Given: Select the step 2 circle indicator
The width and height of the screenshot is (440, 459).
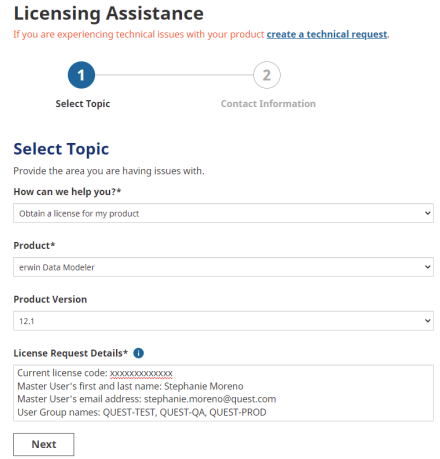Looking at the screenshot, I should (x=267, y=75).
